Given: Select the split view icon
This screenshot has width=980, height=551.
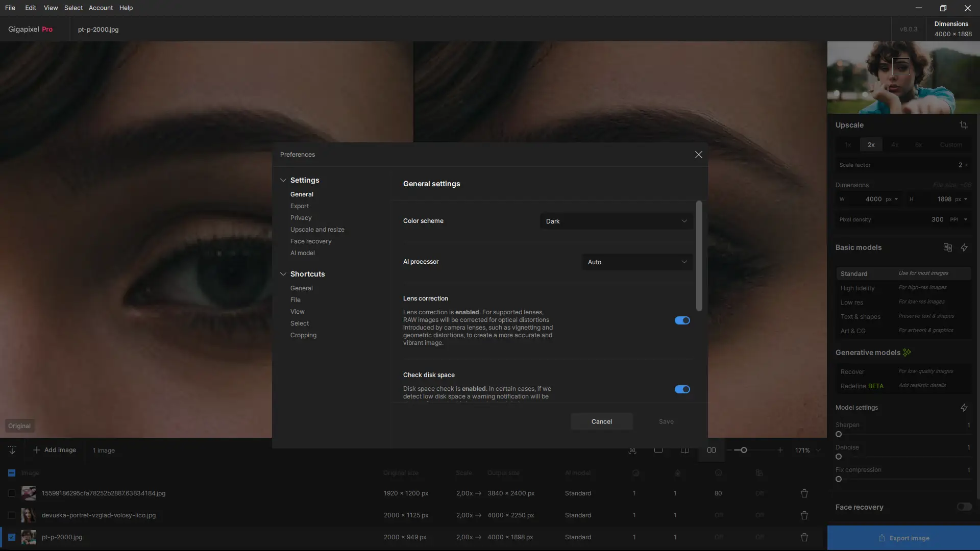Looking at the screenshot, I should point(685,450).
